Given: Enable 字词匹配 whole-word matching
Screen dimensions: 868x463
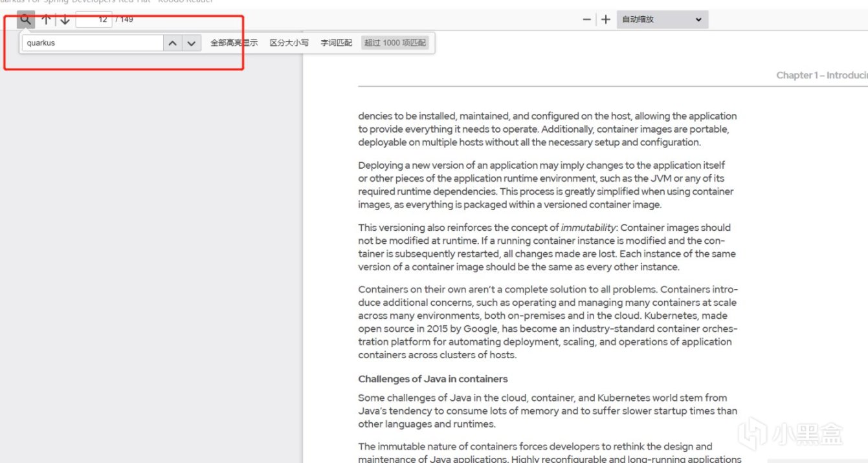Looking at the screenshot, I should 335,43.
